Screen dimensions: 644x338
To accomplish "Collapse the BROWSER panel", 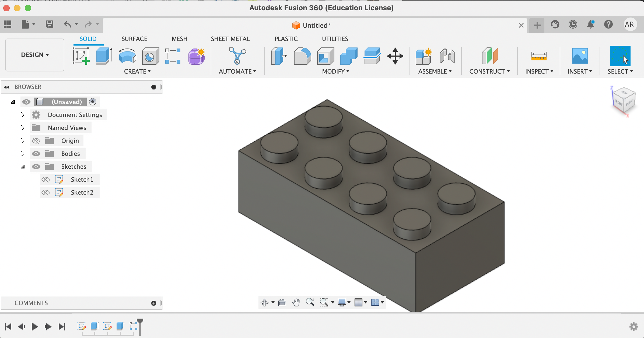I will (7, 87).
